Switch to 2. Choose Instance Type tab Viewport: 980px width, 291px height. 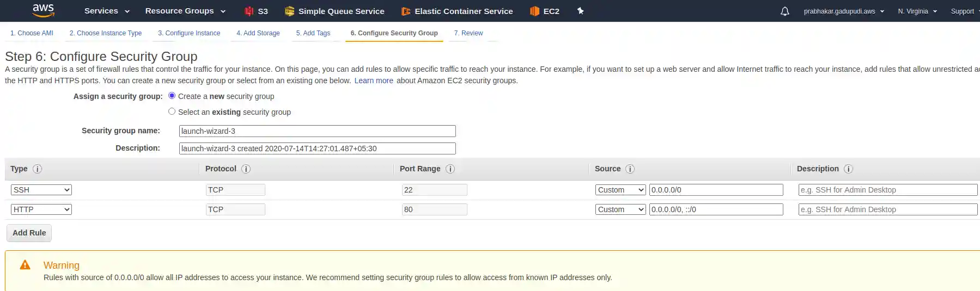point(106,33)
